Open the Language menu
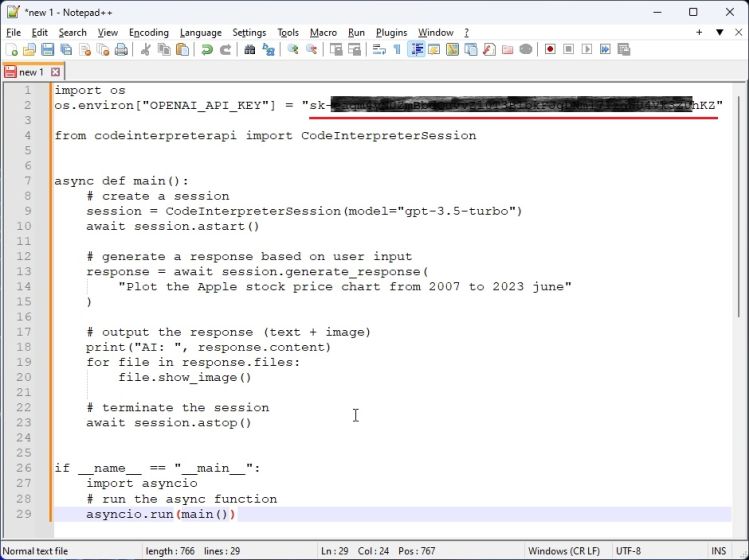749x560 pixels. [x=201, y=32]
